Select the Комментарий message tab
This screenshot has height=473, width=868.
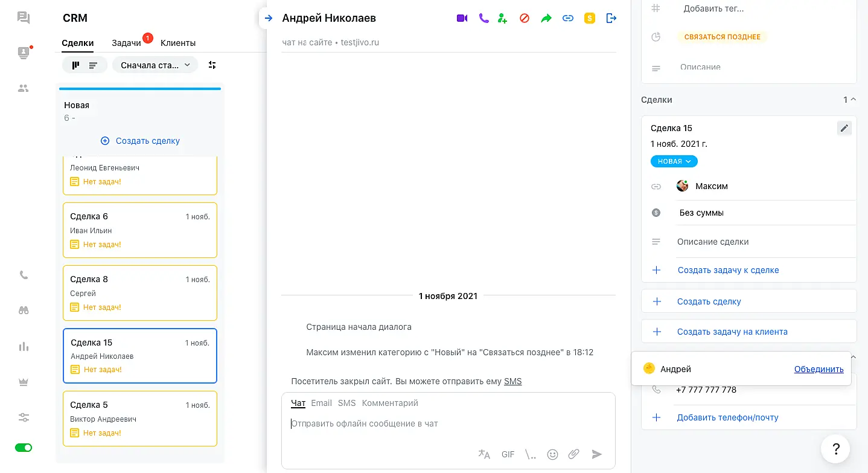coord(390,403)
